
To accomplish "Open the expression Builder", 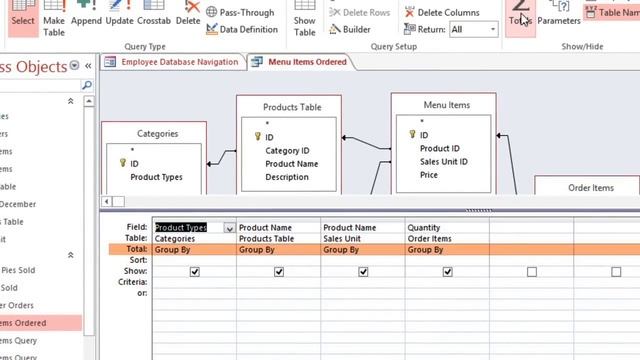I will [x=350, y=29].
